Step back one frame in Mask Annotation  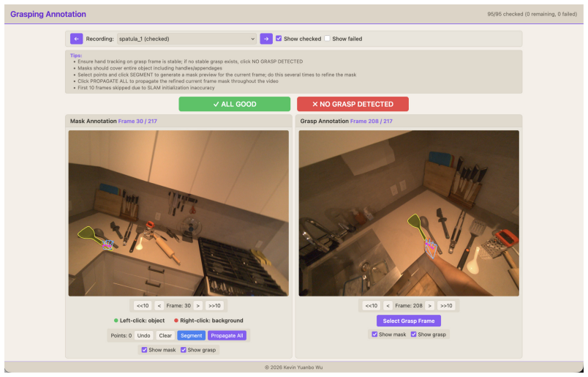tap(159, 306)
